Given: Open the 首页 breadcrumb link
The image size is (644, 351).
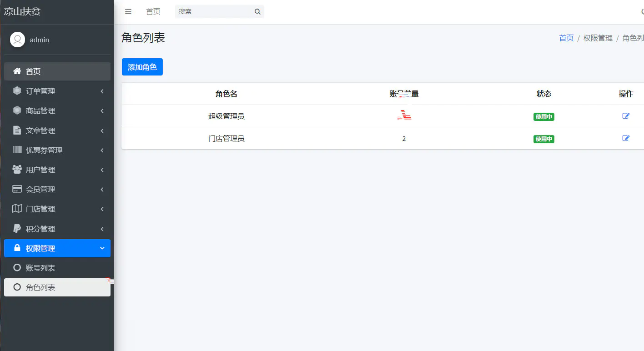Looking at the screenshot, I should (x=566, y=38).
